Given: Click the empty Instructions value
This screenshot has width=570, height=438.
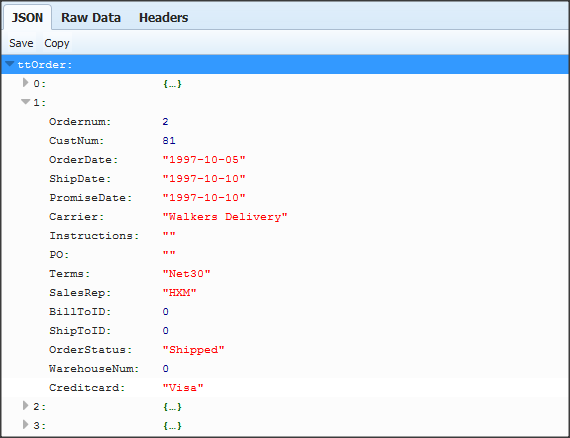Looking at the screenshot, I should coord(169,235).
